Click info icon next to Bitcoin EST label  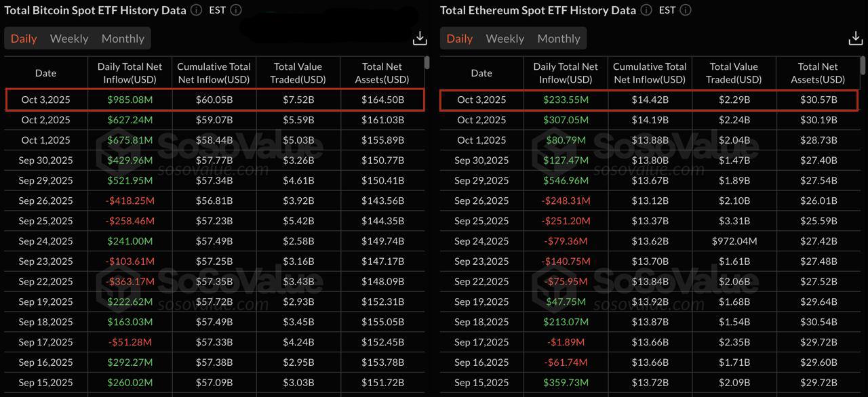236,10
